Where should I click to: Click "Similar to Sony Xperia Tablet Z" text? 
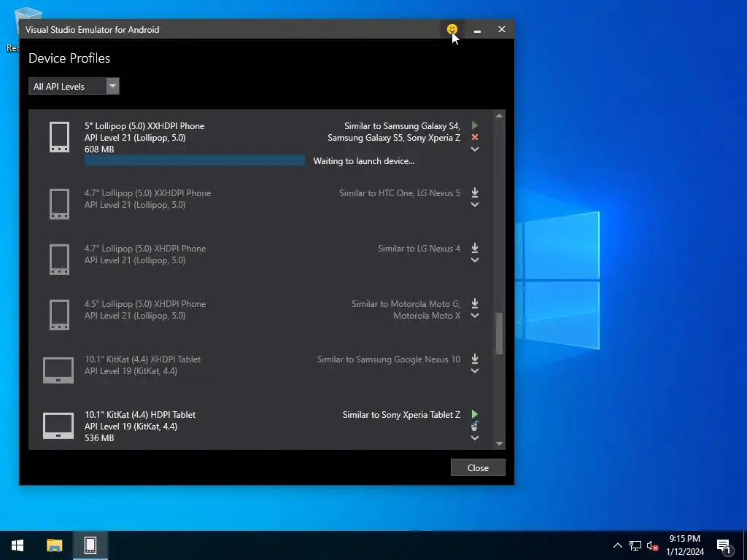point(401,415)
